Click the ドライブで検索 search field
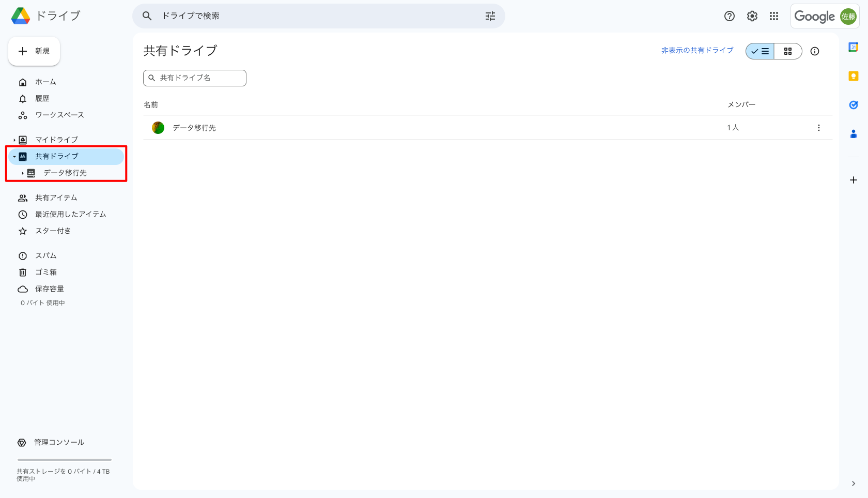 coord(319,16)
